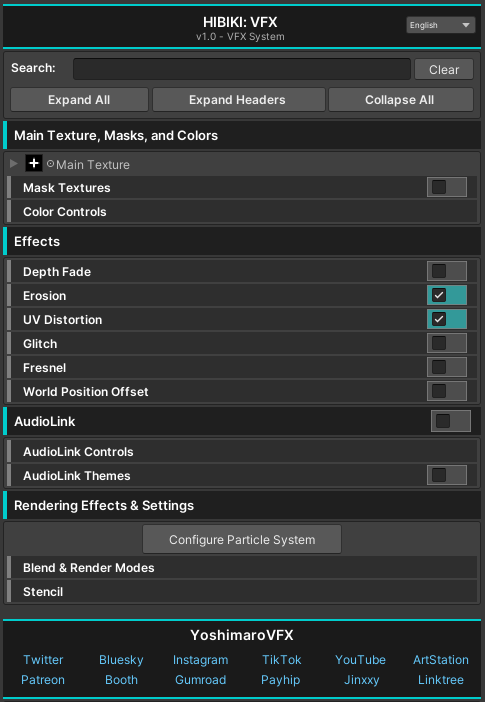Focus the Search input field
Screen dimensions: 485x702
tap(242, 69)
